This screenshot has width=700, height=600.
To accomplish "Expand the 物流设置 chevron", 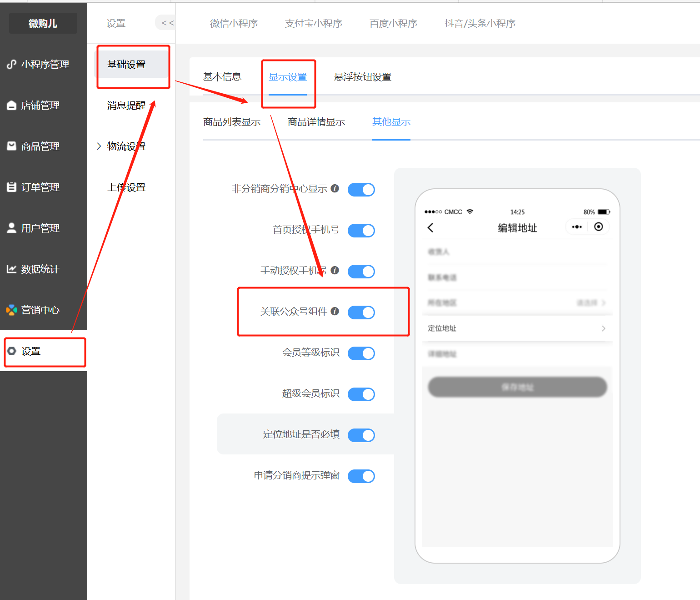I will click(x=99, y=146).
